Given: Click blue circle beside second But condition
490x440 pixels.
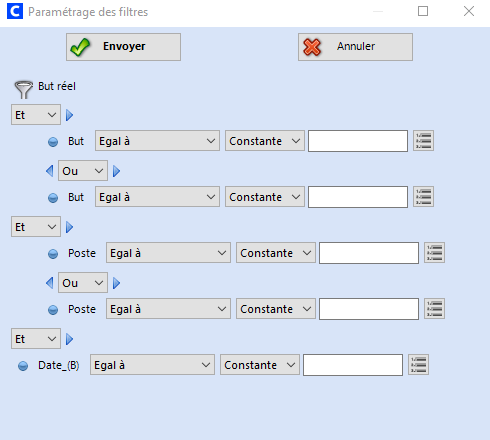Looking at the screenshot, I should pyautogui.click(x=53, y=198).
